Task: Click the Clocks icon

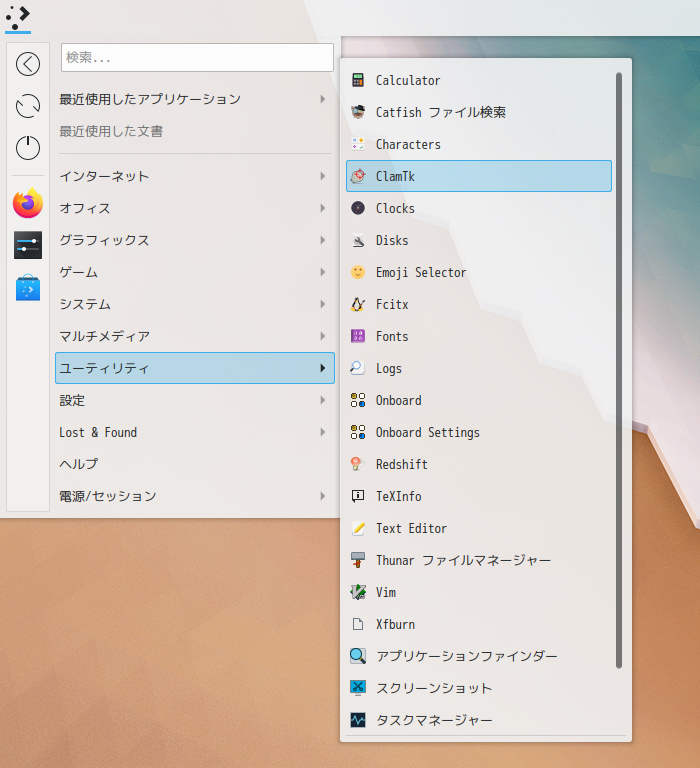Action: 358,208
